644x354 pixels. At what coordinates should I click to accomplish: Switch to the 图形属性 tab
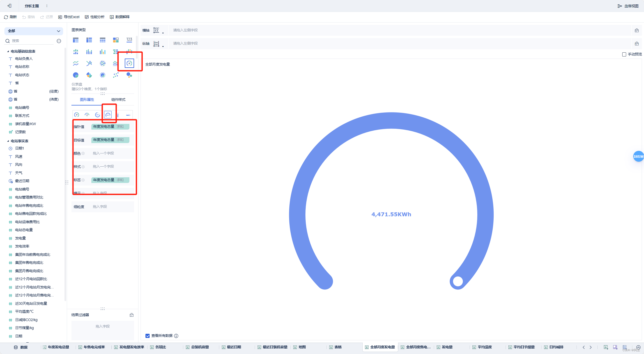coord(87,100)
